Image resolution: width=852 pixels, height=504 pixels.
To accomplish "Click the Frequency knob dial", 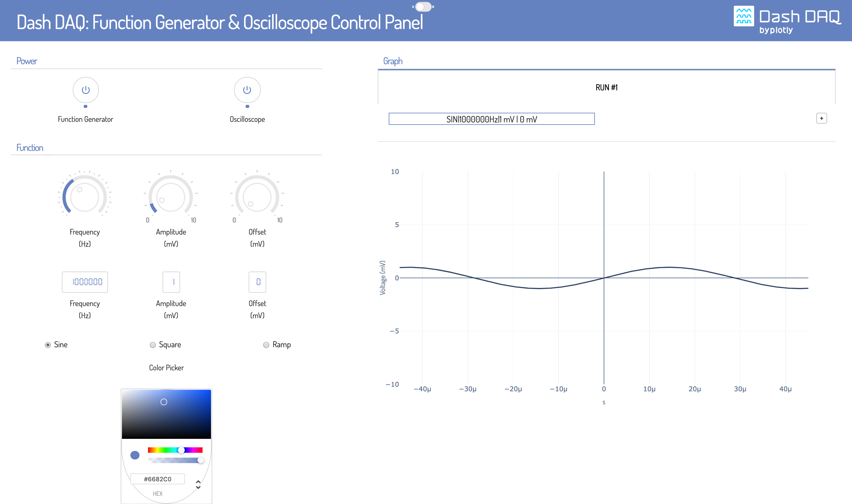I will pyautogui.click(x=85, y=197).
